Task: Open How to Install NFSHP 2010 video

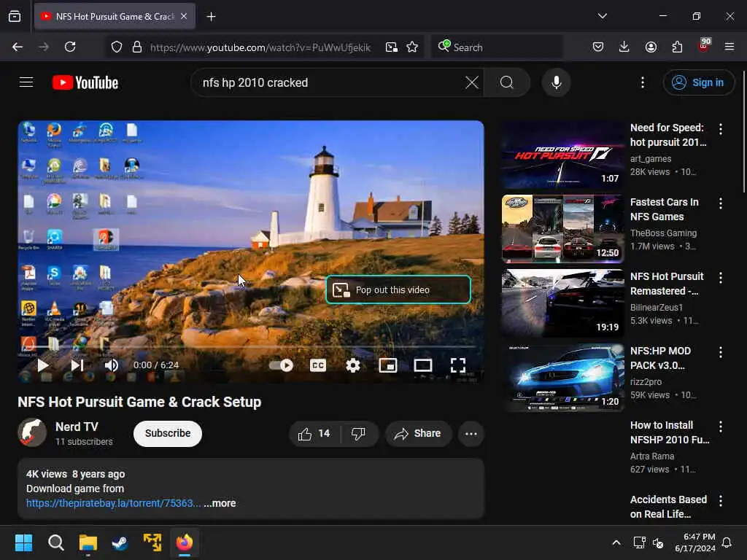Action: pyautogui.click(x=670, y=432)
